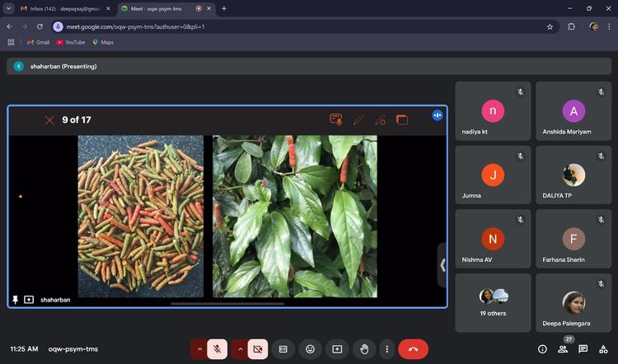The image size is (618, 364).
Task: Click the 19 others participant tile
Action: pos(494,302)
